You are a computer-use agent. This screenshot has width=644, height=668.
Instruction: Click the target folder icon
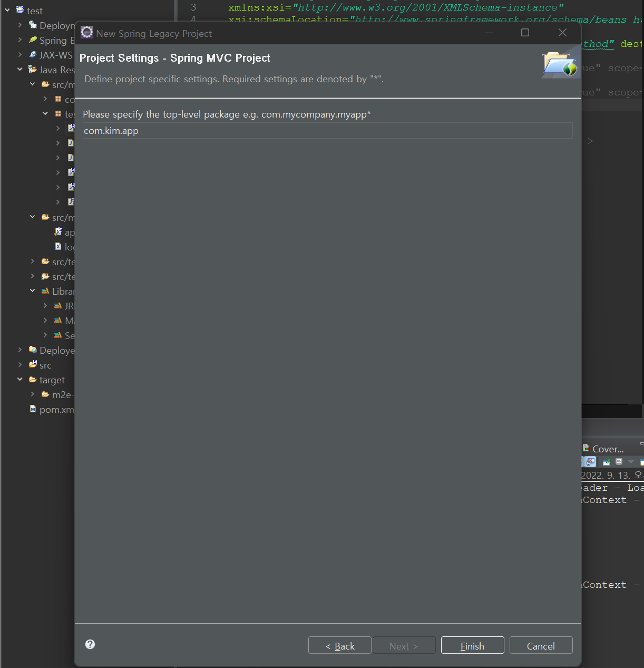[x=33, y=379]
